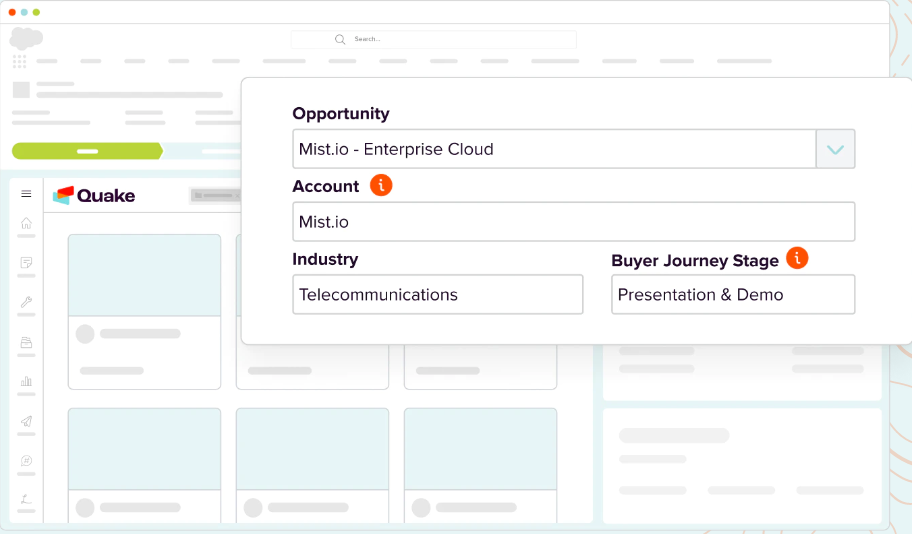Viewport: 912px width, 534px height.
Task: Open the wrench tools icon in sidebar
Action: [x=26, y=302]
